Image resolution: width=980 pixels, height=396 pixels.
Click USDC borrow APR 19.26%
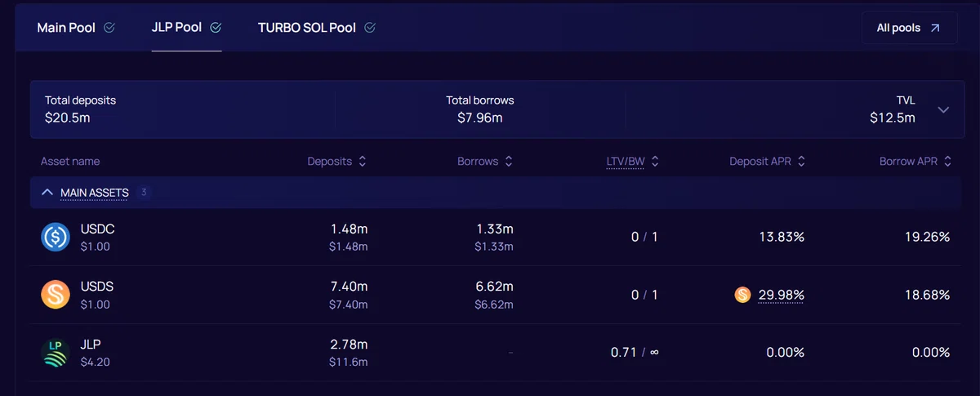coord(927,237)
